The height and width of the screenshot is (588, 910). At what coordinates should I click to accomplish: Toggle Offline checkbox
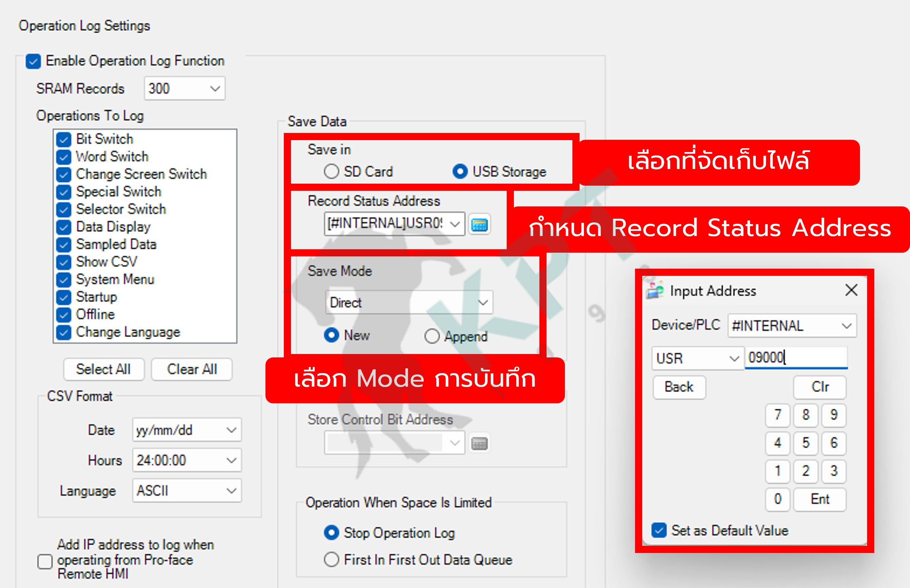(63, 315)
